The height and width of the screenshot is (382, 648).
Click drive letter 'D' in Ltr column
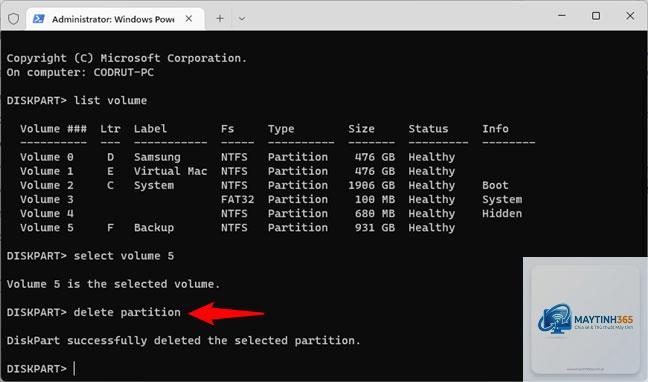(x=110, y=157)
